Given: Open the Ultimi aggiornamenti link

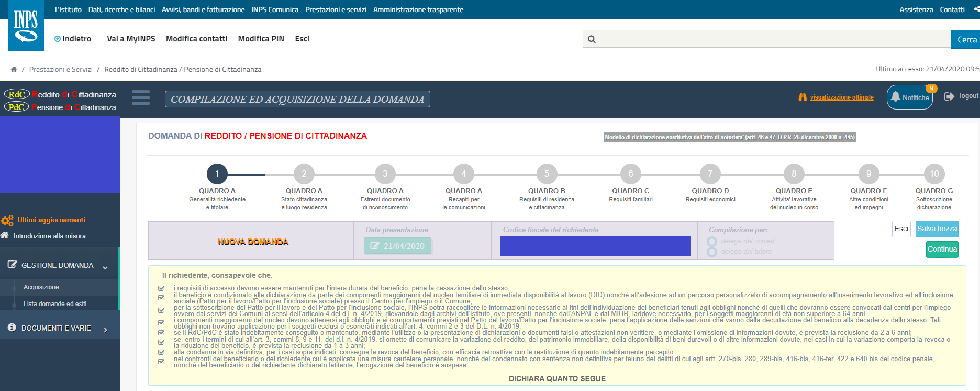Looking at the screenshot, I should point(51,220).
